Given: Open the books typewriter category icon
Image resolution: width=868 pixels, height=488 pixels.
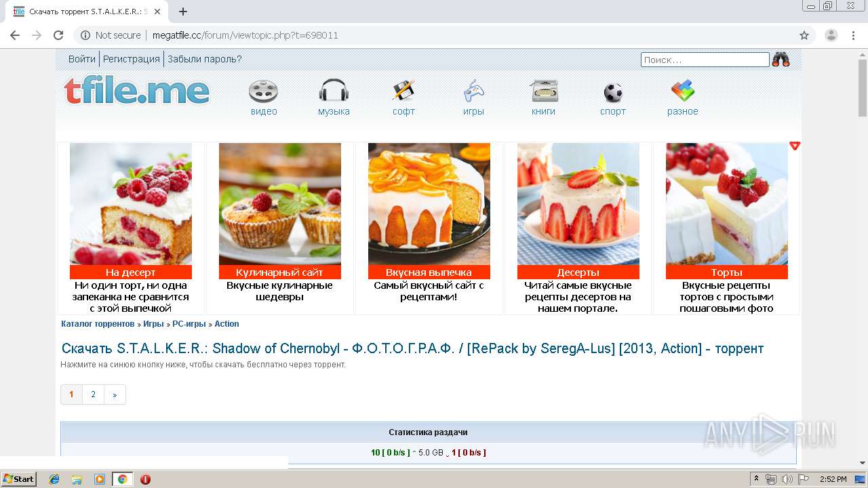Looking at the screenshot, I should click(x=544, y=91).
